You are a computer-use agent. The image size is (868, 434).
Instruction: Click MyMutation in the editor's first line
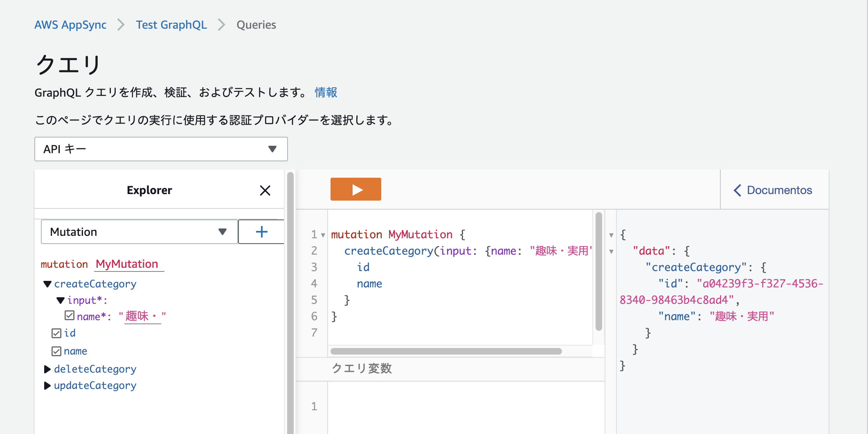tap(421, 235)
